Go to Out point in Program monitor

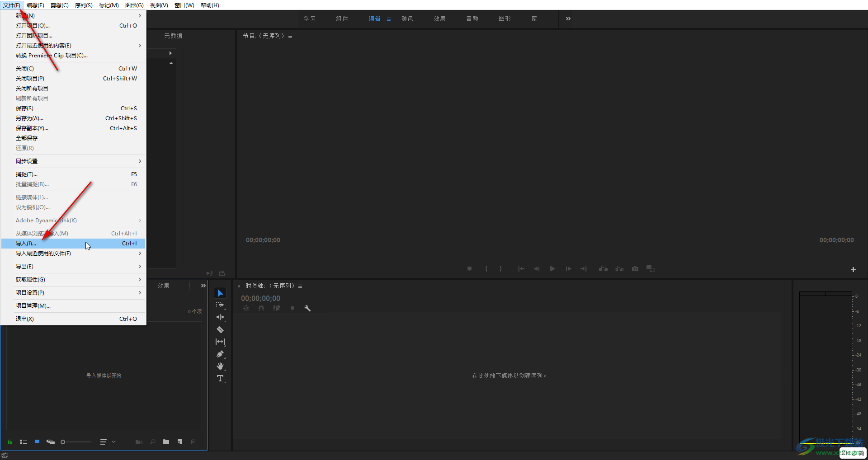point(584,269)
